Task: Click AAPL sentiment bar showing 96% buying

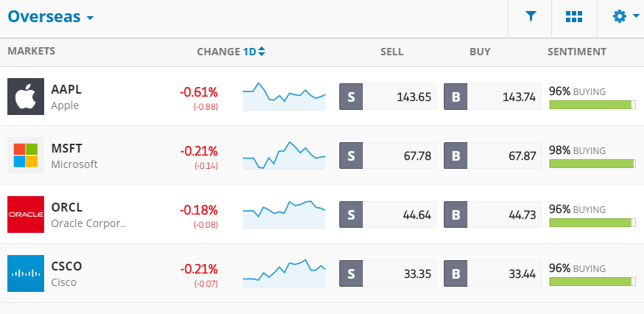Action: click(x=592, y=105)
